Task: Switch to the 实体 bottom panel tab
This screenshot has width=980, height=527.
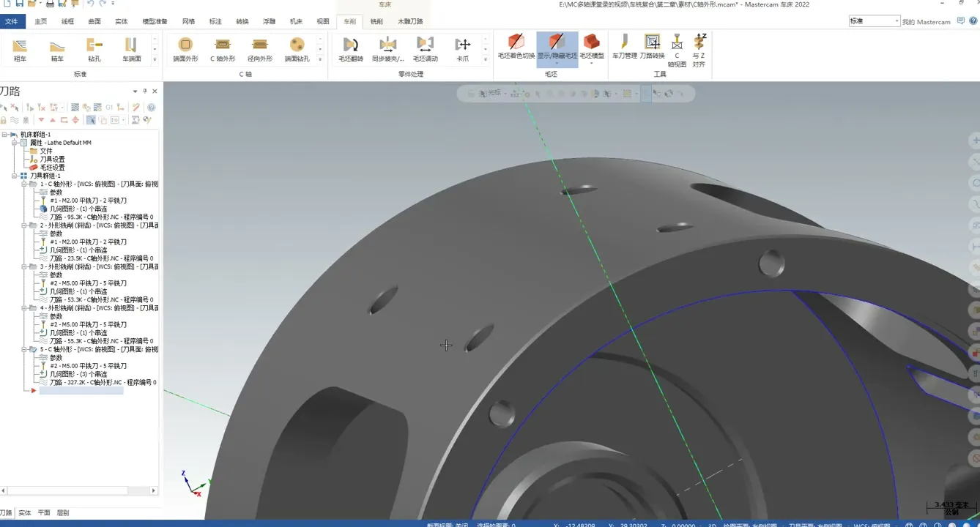Action: [x=25, y=513]
